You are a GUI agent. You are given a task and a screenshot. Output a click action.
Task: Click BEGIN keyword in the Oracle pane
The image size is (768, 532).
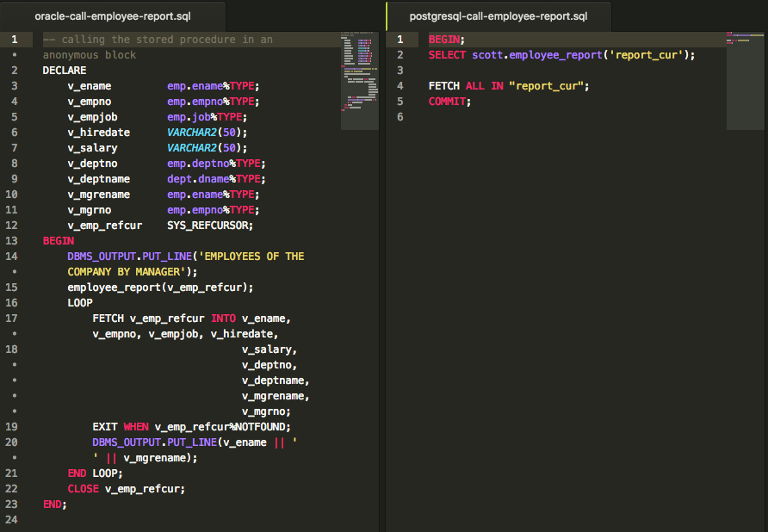[59, 241]
